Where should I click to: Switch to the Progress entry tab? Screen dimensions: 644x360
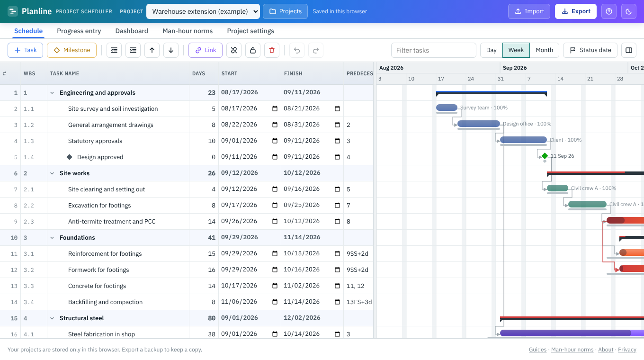pyautogui.click(x=79, y=31)
